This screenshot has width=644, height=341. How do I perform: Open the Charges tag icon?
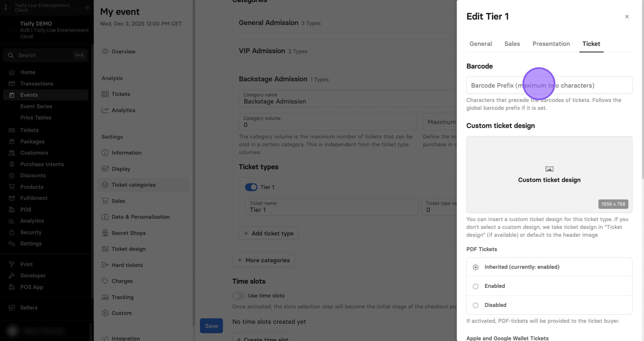pyautogui.click(x=105, y=281)
